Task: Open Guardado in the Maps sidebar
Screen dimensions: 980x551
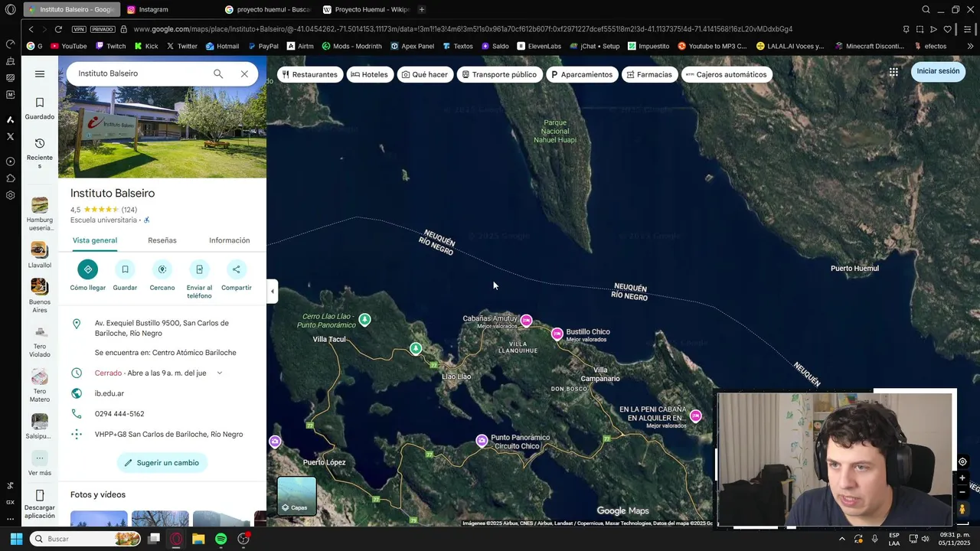Action: (x=40, y=109)
